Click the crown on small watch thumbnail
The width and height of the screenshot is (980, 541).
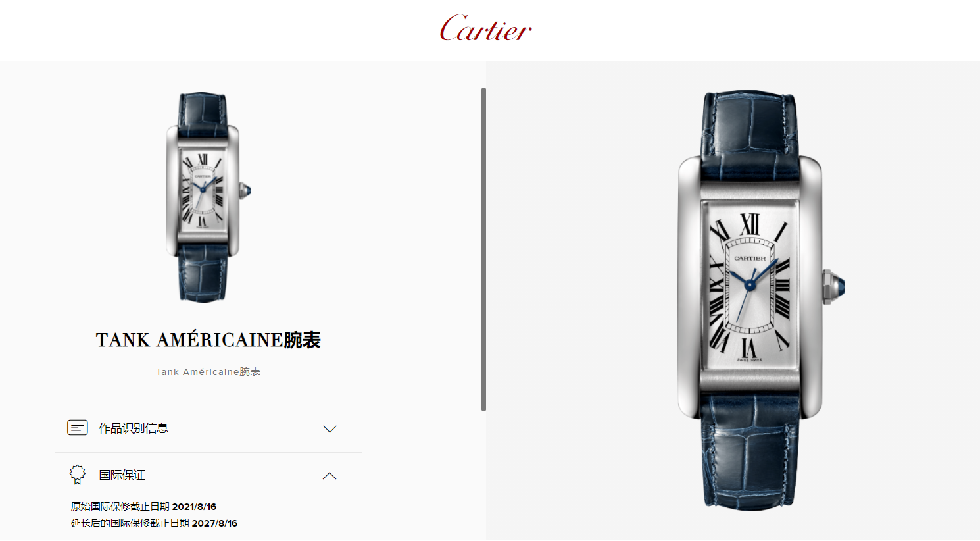pos(245,191)
